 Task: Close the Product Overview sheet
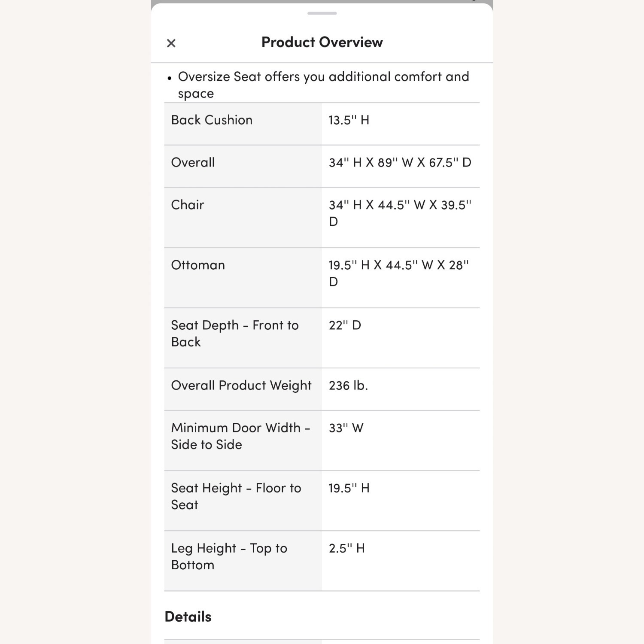(171, 43)
